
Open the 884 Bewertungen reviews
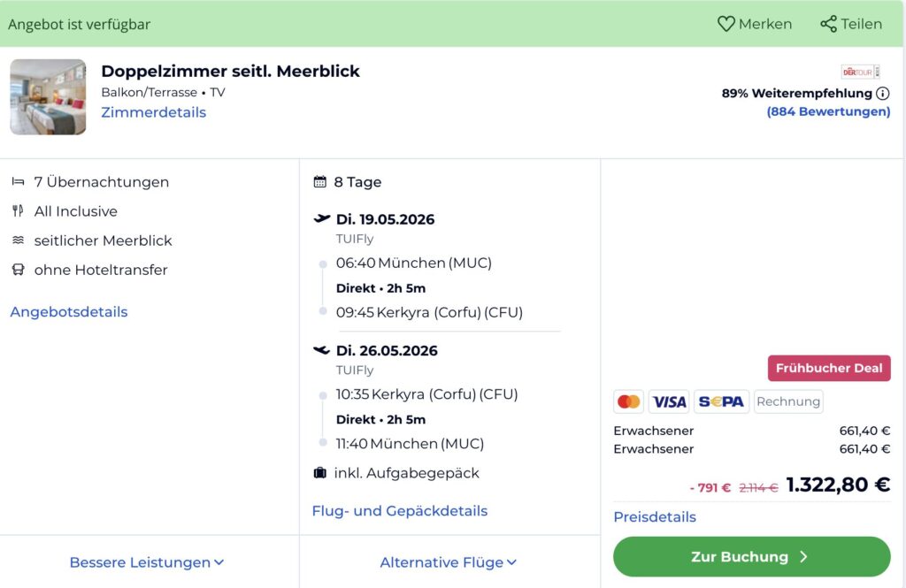(x=828, y=111)
